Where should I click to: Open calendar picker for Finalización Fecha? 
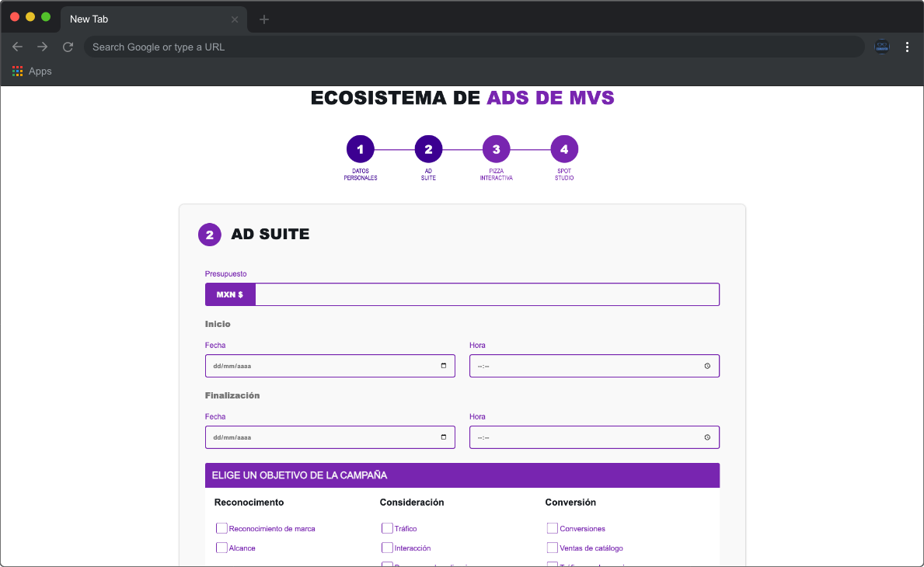pos(444,437)
